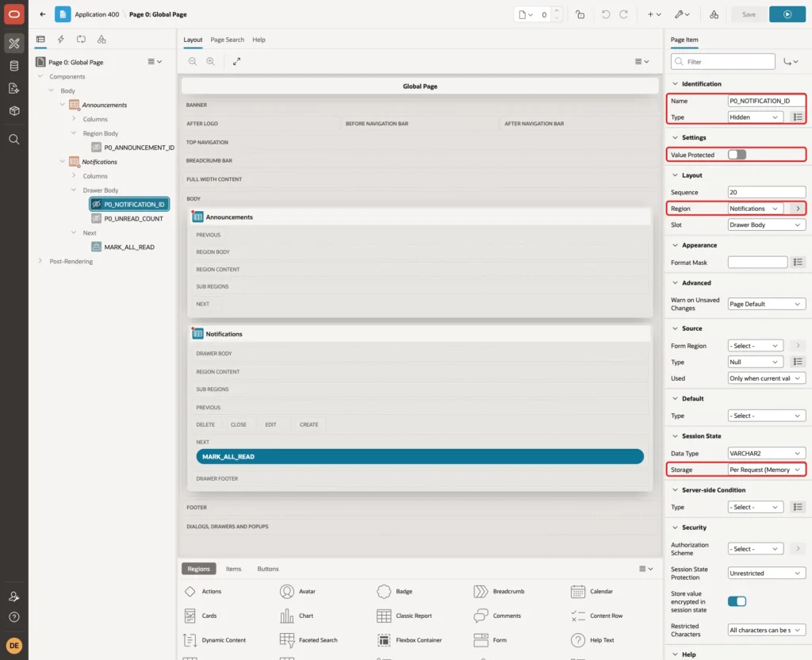Open Format Mask quick pick list icon
This screenshot has height=660, width=812.
[x=798, y=262]
